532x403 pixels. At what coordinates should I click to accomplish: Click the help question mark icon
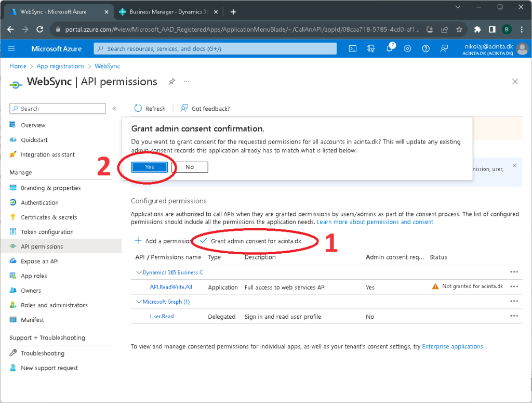point(425,48)
